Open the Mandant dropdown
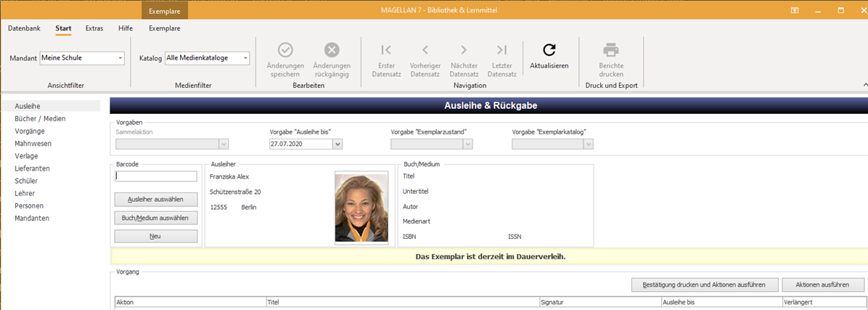This screenshot has width=868, height=310. [x=120, y=58]
